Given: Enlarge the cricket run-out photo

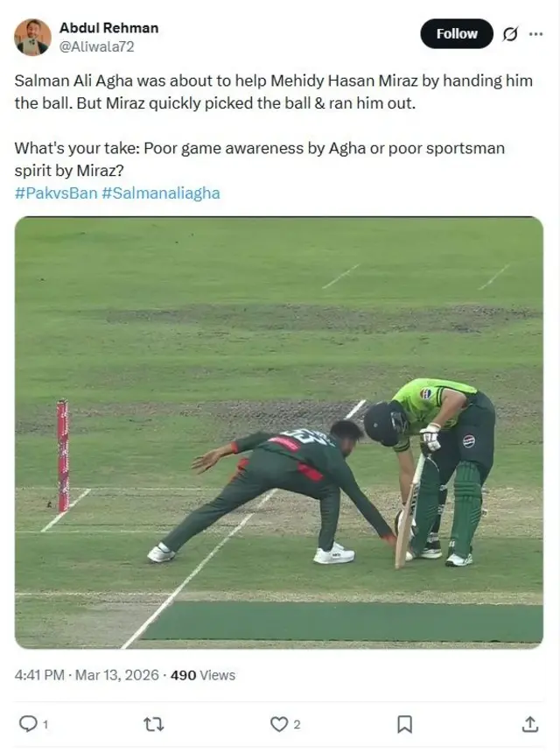Looking at the screenshot, I should click(x=279, y=433).
